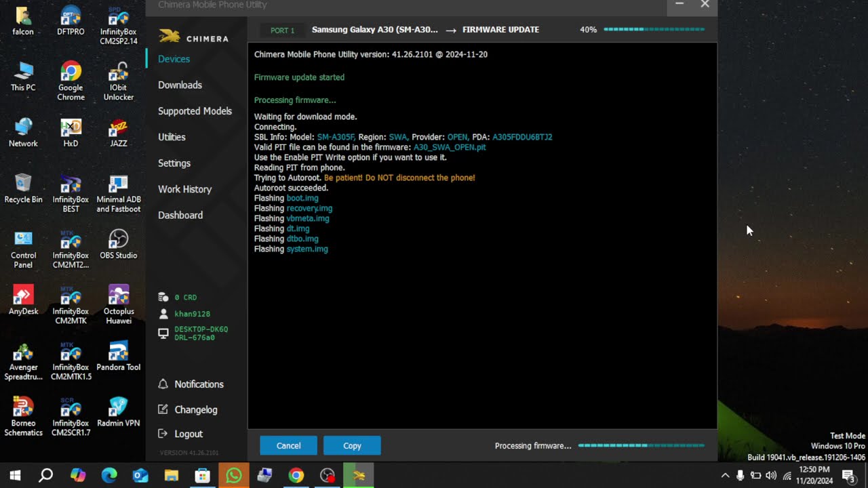This screenshot has height=488, width=868.
Task: Open File Explorer from taskbar
Action: click(x=172, y=475)
